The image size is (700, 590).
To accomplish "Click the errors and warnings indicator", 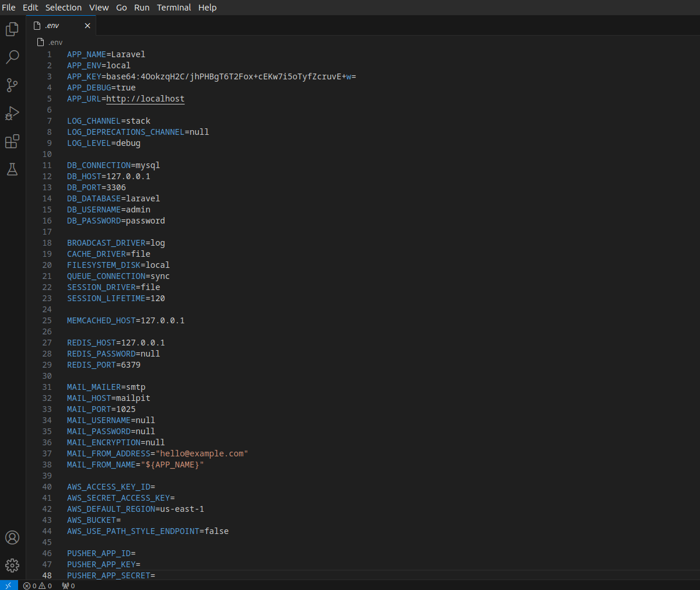I will click(37, 585).
